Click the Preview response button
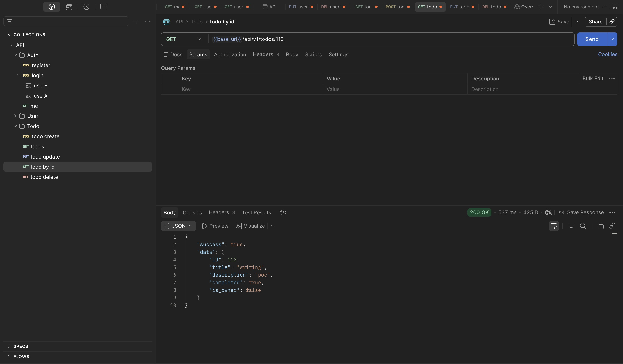Screen dimensions: 623x364 215,226
